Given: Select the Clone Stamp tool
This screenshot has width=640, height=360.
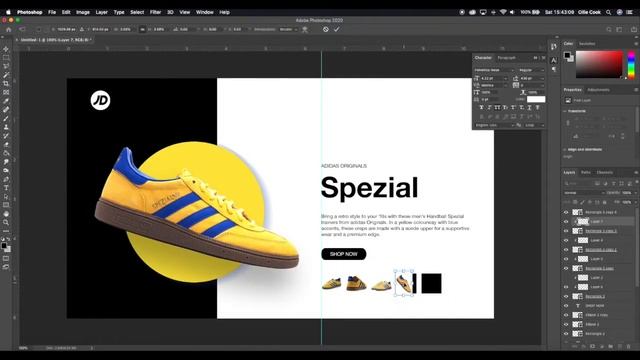Looking at the screenshot, I should 6,127.
